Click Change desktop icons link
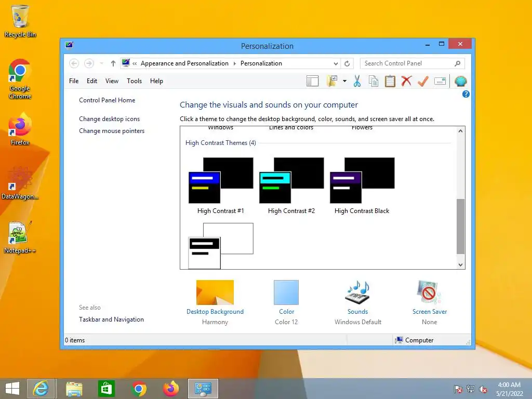 pyautogui.click(x=109, y=119)
